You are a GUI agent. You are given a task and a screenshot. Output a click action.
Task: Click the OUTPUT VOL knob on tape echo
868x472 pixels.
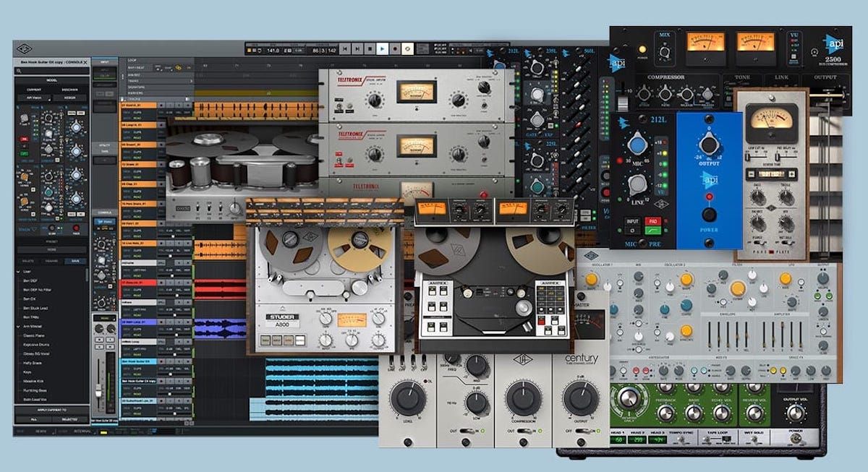795,412
